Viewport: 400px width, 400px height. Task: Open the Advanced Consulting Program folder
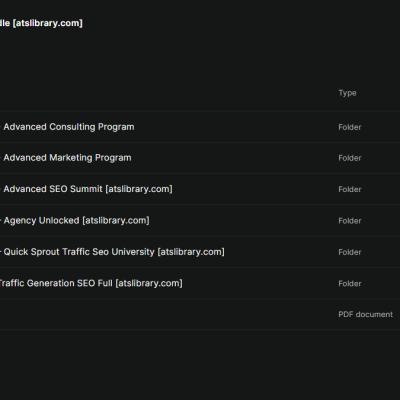69,127
